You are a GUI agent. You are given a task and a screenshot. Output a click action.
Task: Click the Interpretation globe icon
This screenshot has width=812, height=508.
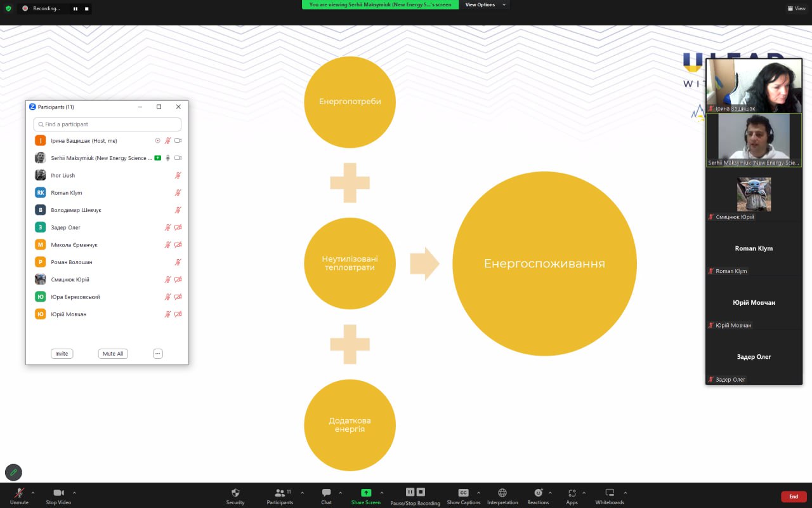click(502, 493)
